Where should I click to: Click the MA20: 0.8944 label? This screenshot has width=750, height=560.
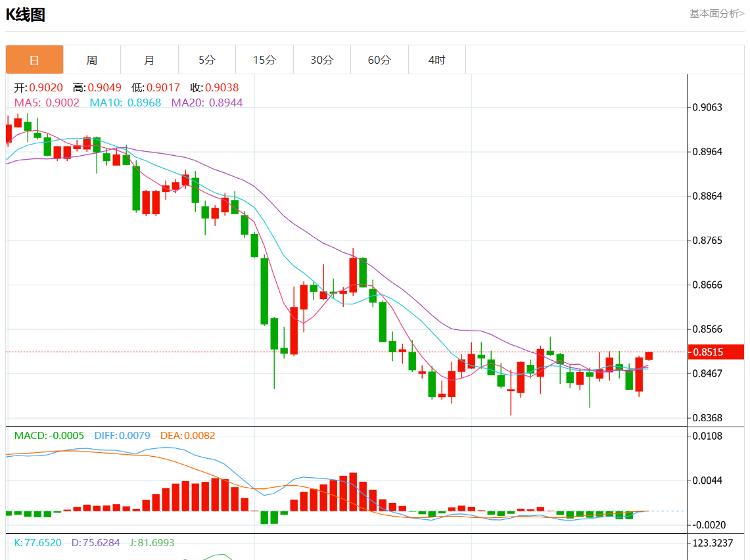pos(207,103)
